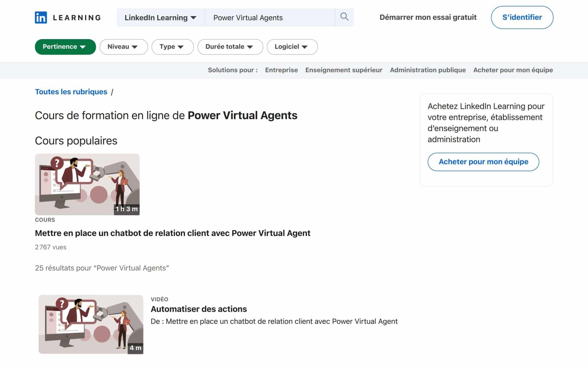Go to Toutes les rubriques breadcrumb
The height and width of the screenshot is (368, 588).
pos(71,92)
